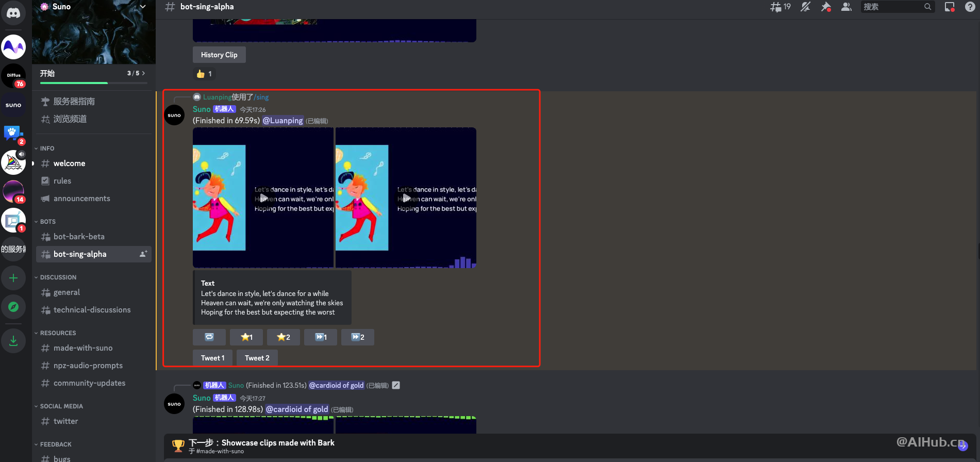This screenshot has height=462, width=980.
Task: Open the blue paw server icon
Action: coord(13,134)
